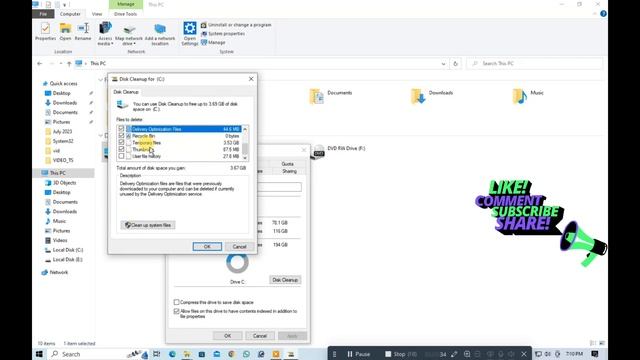Select System32 folder in Quick access
This screenshot has height=360, width=640.
[x=63, y=141]
